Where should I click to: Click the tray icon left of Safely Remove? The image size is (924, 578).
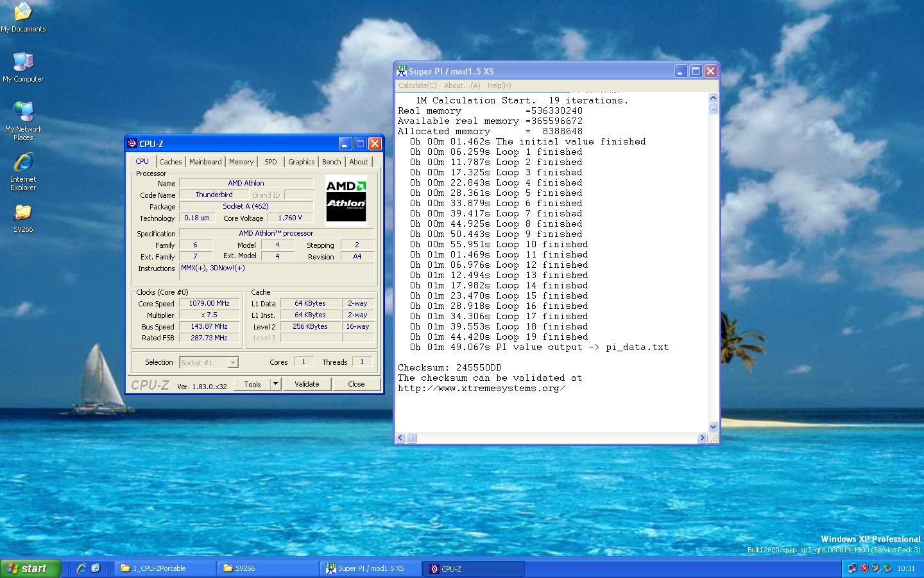coord(876,568)
